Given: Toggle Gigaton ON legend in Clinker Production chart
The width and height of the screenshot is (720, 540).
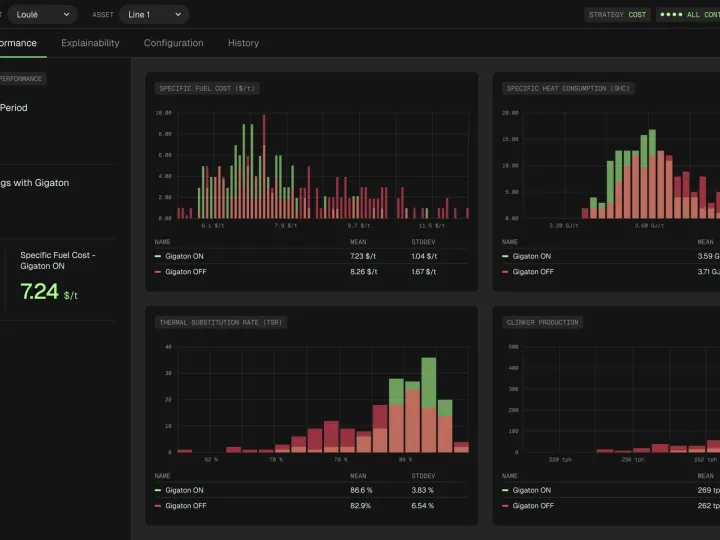Looking at the screenshot, I should (x=527, y=490).
